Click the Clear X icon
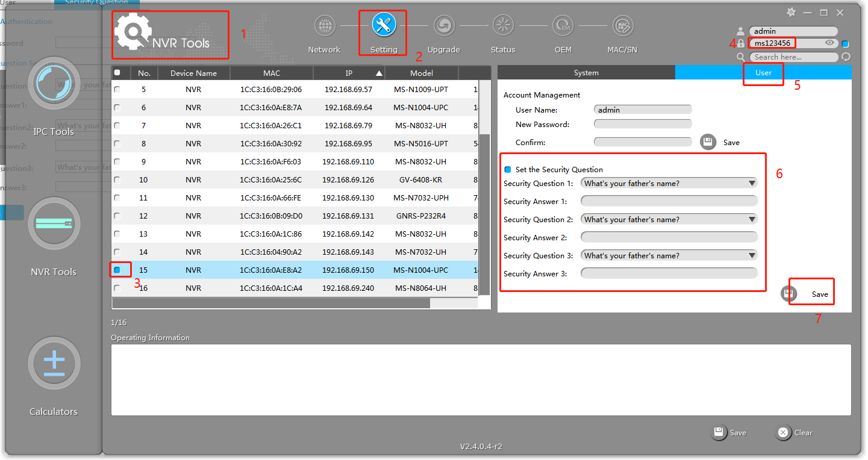 click(x=782, y=432)
